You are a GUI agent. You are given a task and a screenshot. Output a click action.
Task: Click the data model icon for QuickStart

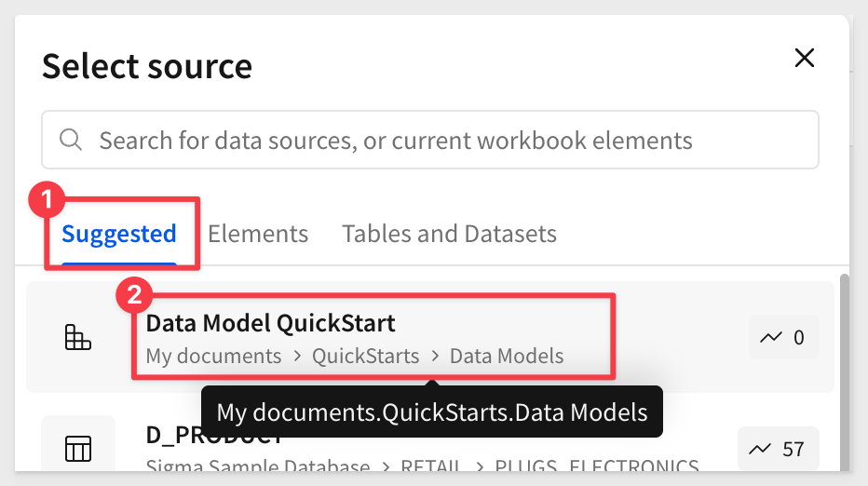(77, 337)
